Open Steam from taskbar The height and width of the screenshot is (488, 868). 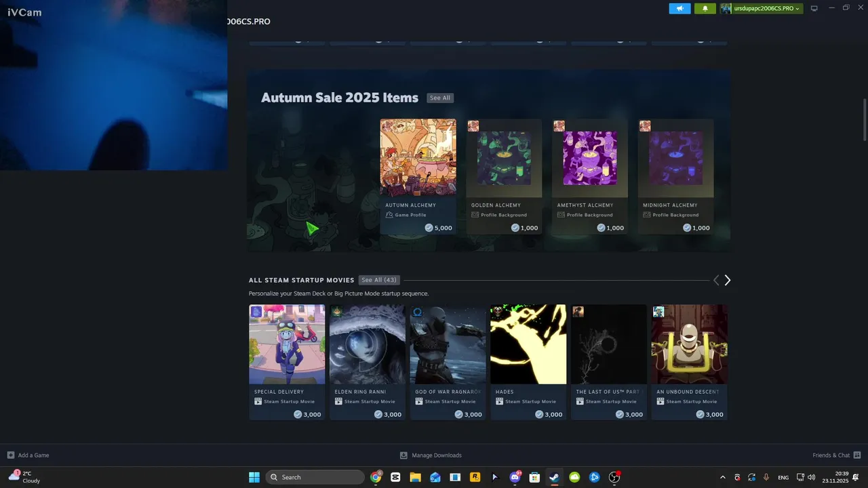pyautogui.click(x=554, y=477)
